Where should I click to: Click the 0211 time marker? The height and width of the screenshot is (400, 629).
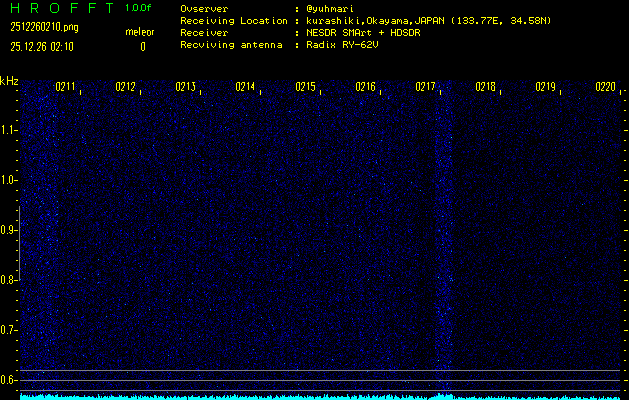[65, 87]
